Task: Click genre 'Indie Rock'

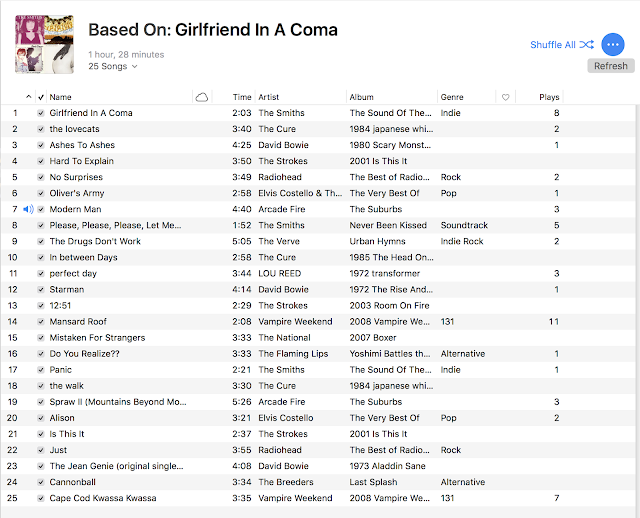Action: point(462,241)
